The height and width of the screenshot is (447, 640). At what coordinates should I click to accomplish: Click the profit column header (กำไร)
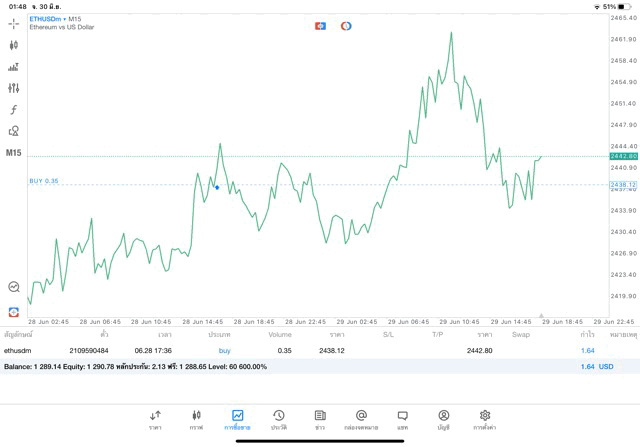(588, 334)
